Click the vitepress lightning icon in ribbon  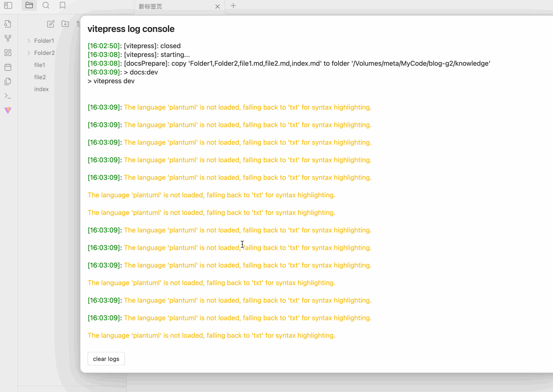tap(8, 110)
